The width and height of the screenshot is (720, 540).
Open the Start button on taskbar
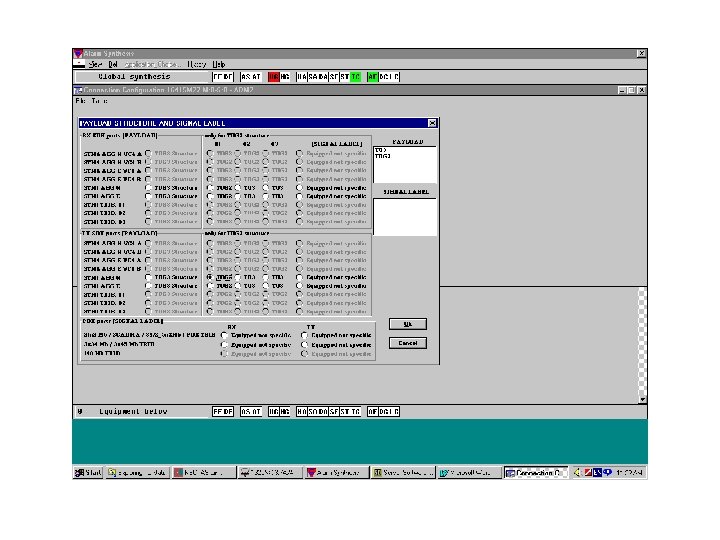[88, 472]
